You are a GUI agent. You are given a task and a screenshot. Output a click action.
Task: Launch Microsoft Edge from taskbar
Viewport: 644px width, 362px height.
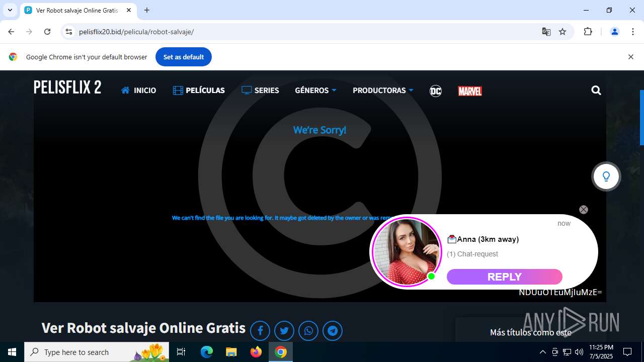207,352
